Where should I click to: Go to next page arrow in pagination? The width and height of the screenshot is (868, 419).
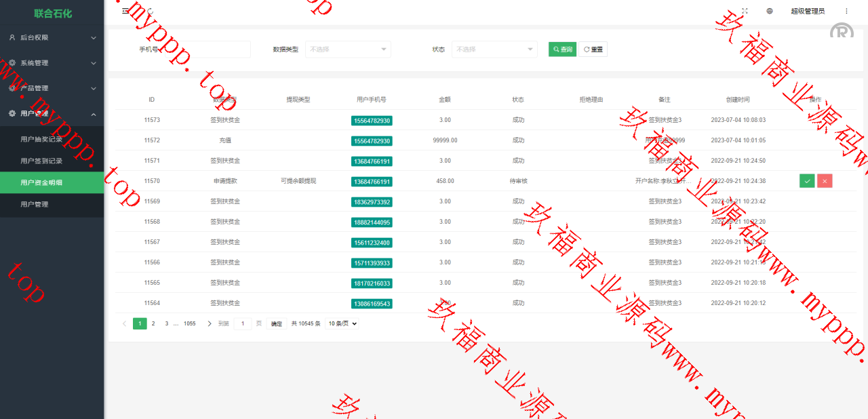point(210,324)
